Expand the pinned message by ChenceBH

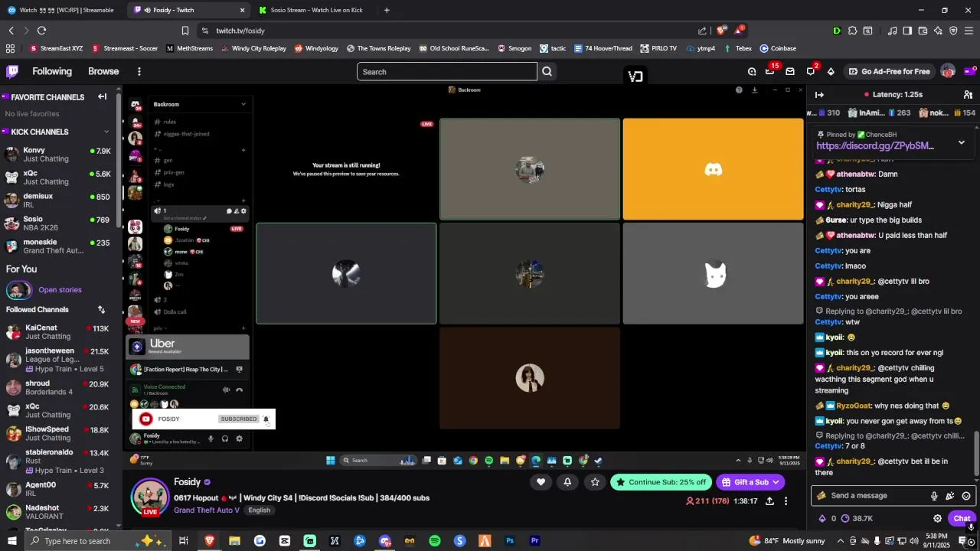click(962, 142)
